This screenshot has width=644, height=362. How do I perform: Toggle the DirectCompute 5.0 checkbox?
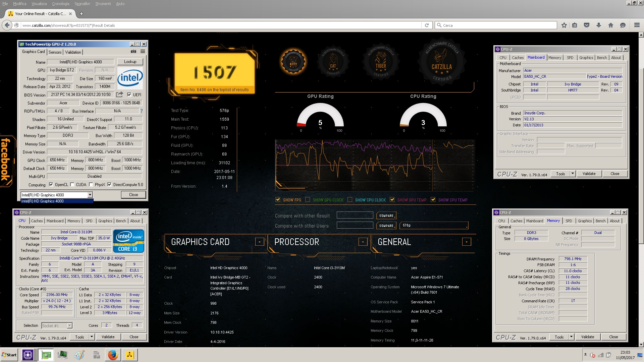[x=109, y=184]
